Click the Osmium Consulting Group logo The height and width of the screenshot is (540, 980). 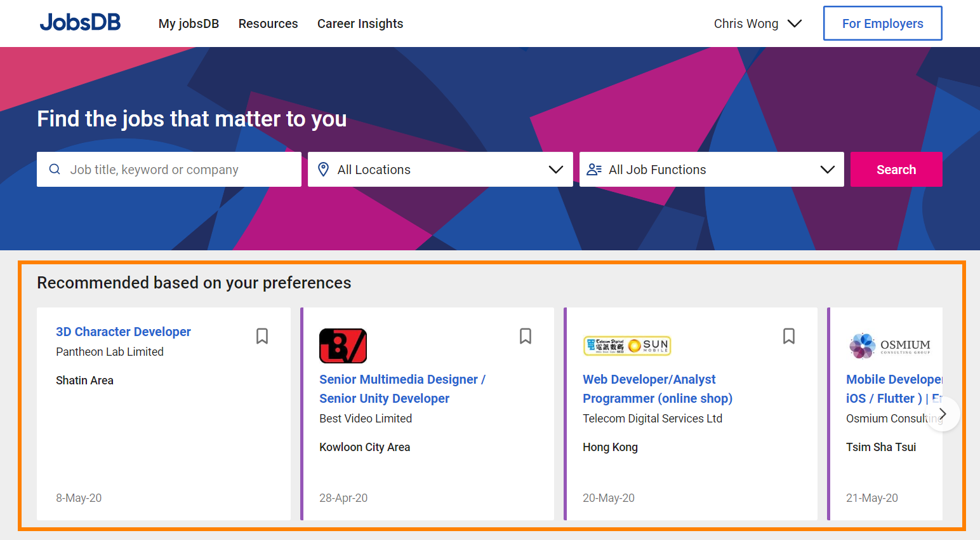pos(890,346)
